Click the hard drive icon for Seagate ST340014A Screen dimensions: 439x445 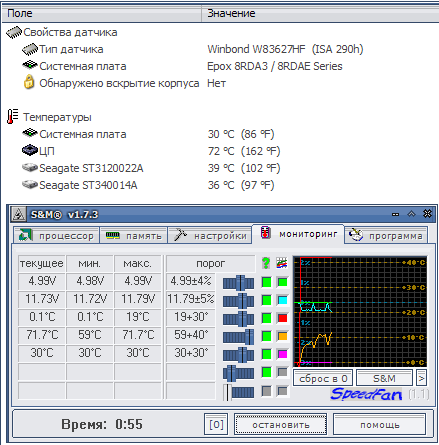pyautogui.click(x=30, y=184)
